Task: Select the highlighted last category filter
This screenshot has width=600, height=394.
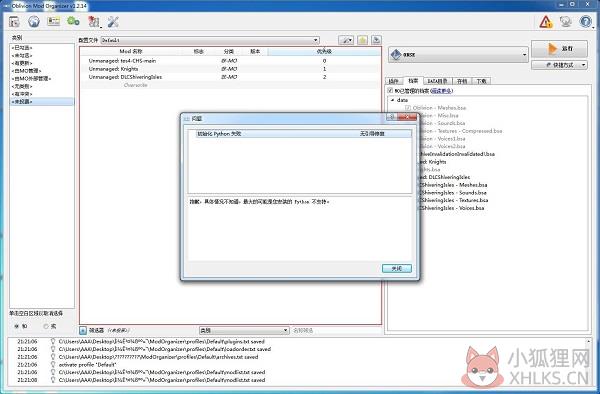Action: [42, 102]
